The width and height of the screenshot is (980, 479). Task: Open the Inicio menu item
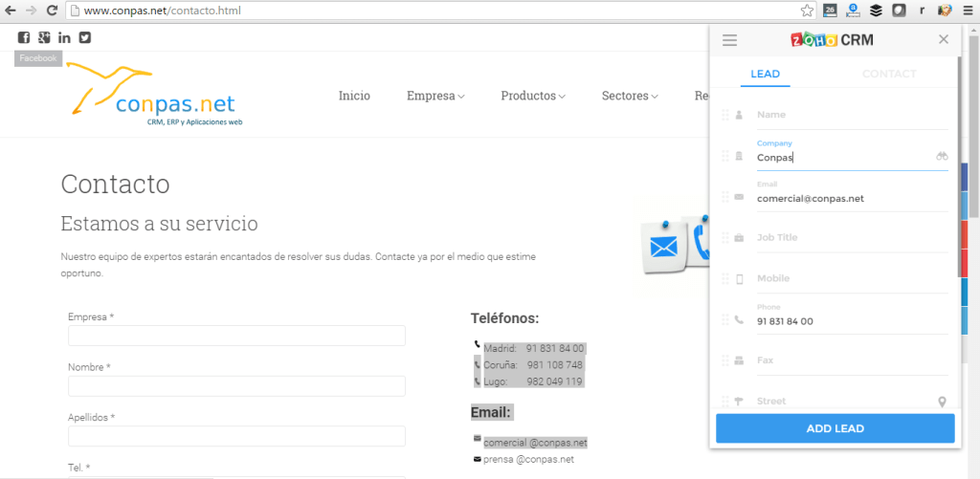(354, 97)
